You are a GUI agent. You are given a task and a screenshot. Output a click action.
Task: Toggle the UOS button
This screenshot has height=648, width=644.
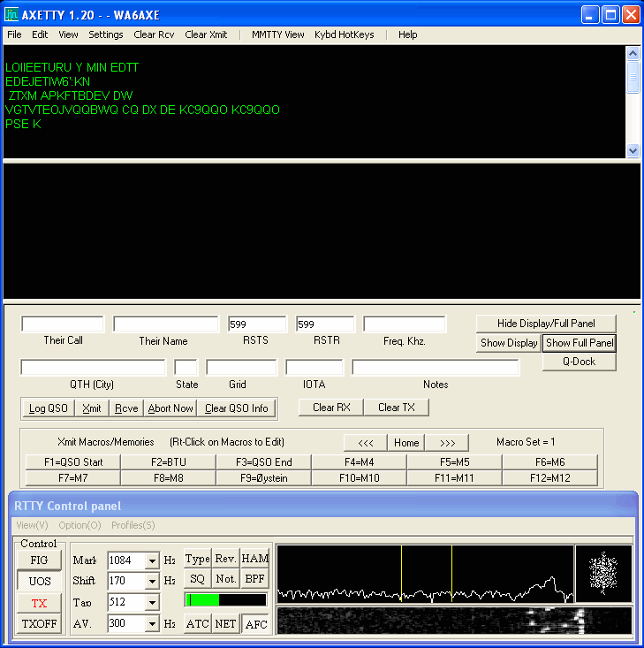pyautogui.click(x=39, y=582)
